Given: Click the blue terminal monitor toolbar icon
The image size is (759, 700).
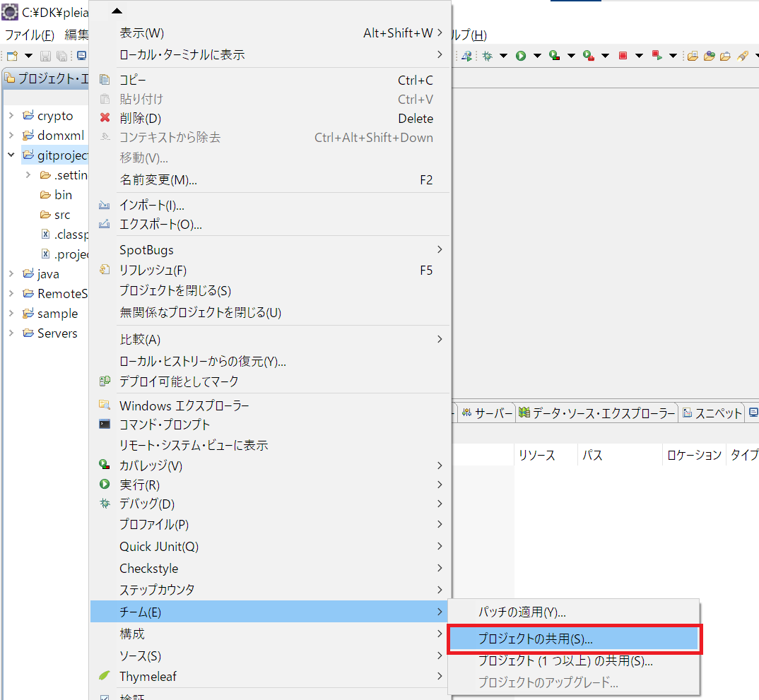Looking at the screenshot, I should [x=82, y=56].
